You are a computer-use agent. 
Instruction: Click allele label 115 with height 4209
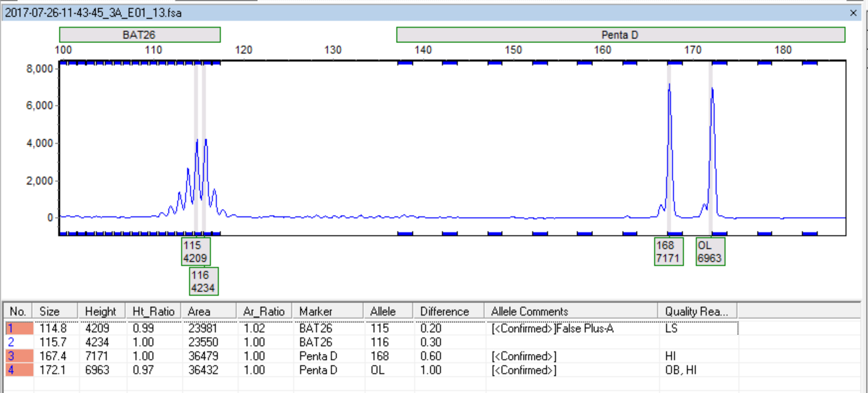pyautogui.click(x=196, y=251)
